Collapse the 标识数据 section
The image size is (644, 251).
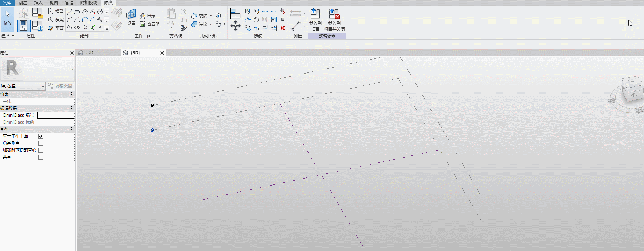pyautogui.click(x=72, y=108)
